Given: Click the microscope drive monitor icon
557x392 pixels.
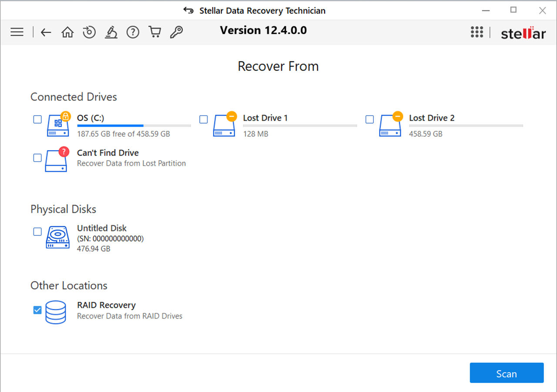Looking at the screenshot, I should (x=111, y=32).
